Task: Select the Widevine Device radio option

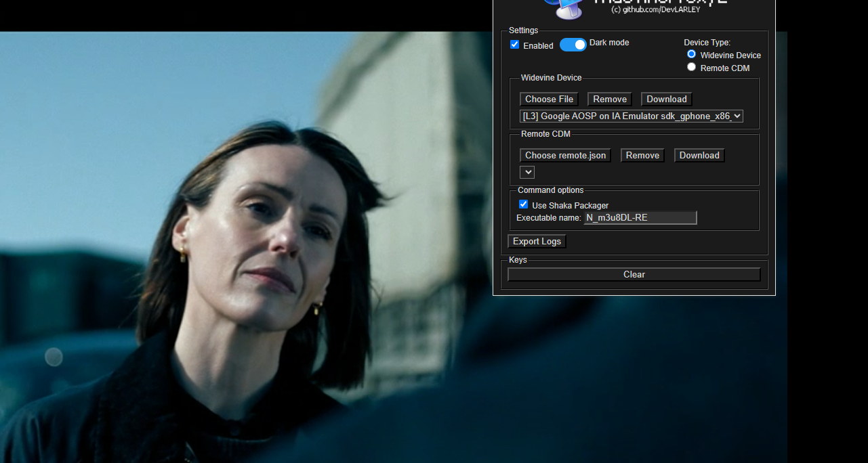Action: (691, 54)
